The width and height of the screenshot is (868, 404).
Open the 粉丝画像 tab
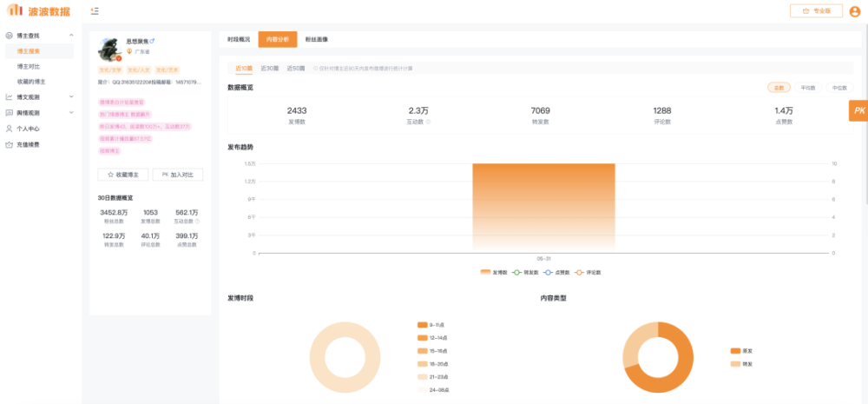coord(317,39)
